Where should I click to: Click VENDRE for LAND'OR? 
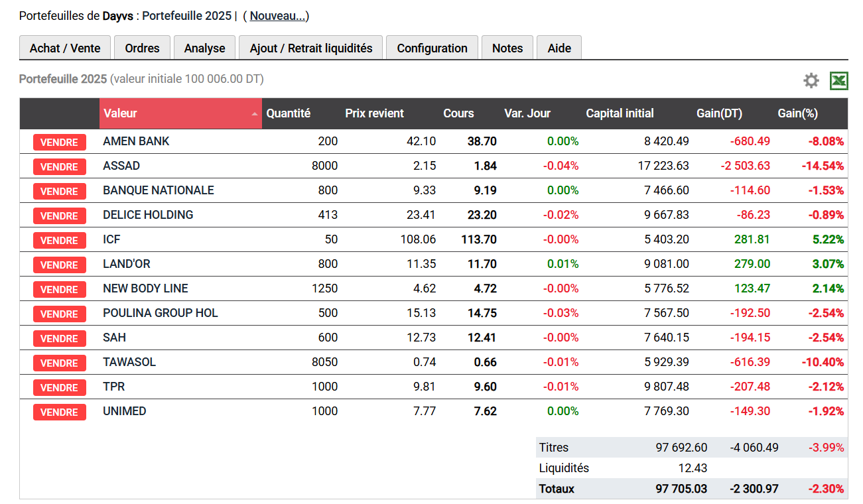pos(60,265)
